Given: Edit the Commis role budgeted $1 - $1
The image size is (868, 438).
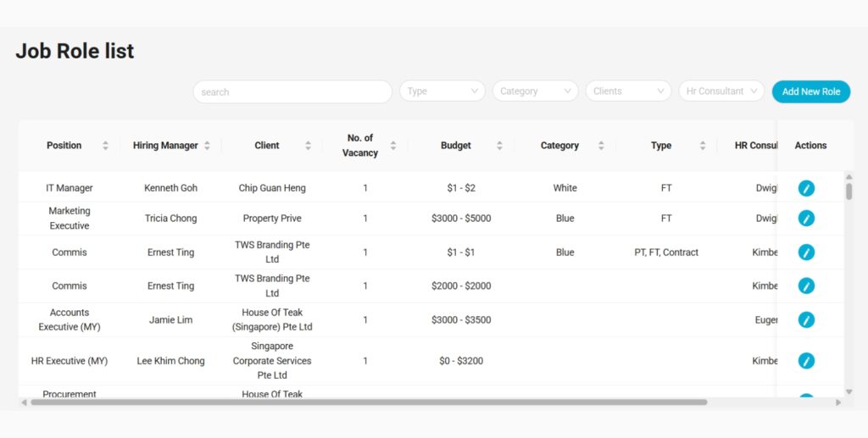Looking at the screenshot, I should tap(806, 252).
